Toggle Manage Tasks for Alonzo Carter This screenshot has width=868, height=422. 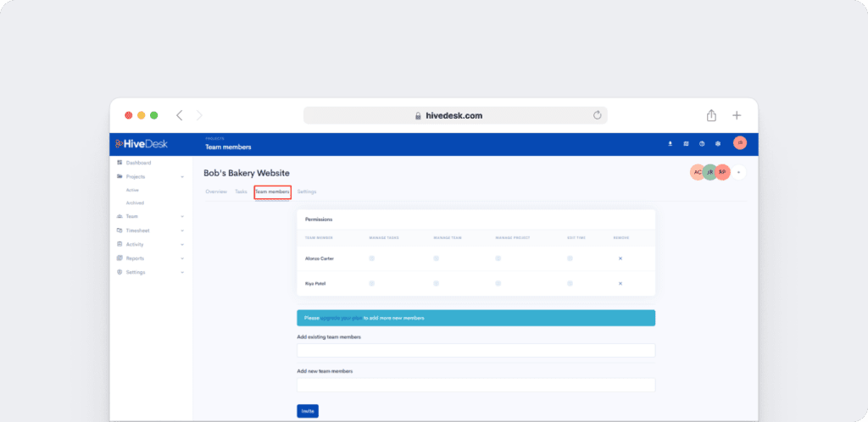pos(371,258)
